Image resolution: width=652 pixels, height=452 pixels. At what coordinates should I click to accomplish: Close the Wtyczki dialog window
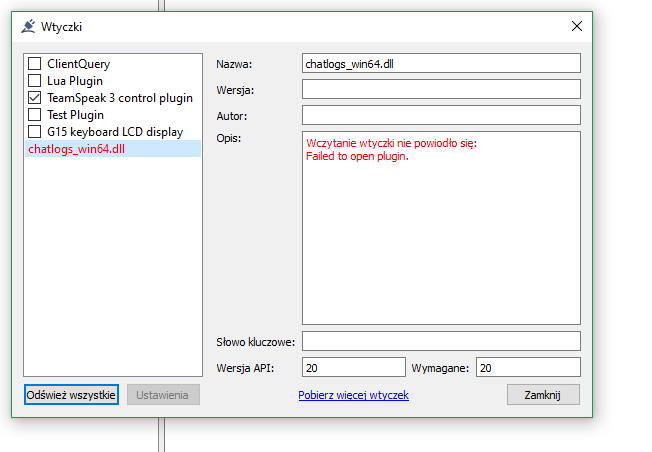point(576,26)
